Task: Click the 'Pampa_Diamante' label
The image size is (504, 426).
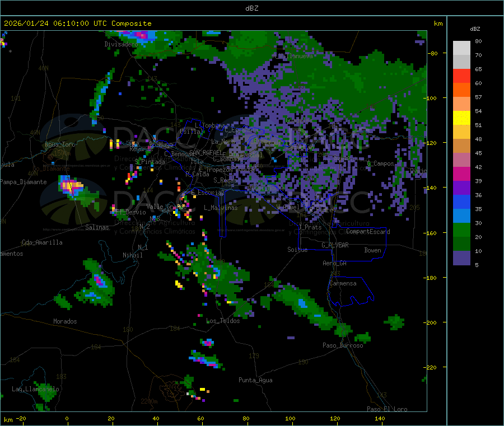Action: tap(24, 182)
